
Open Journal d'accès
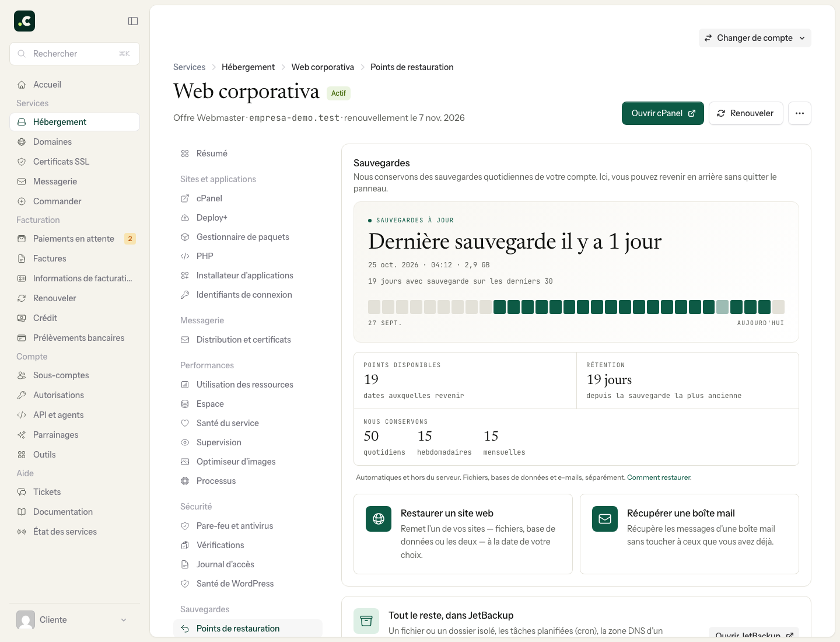click(x=248, y=564)
